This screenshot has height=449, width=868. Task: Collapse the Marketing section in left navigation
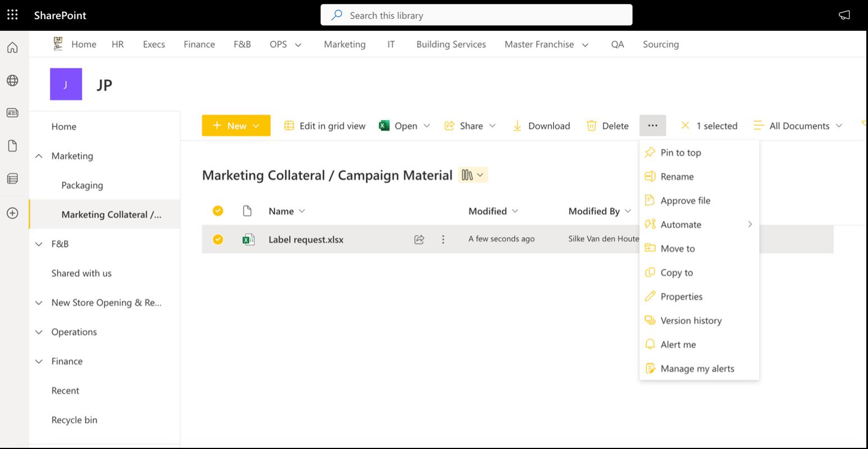coord(39,156)
